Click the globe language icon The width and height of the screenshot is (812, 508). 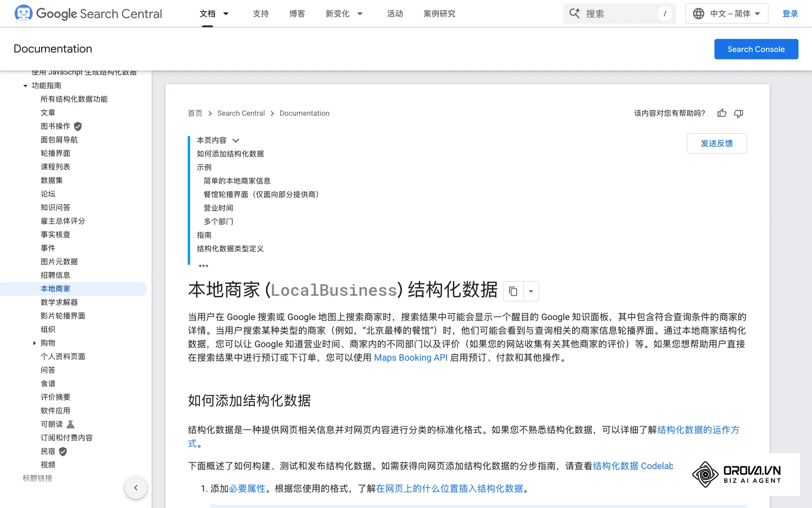pyautogui.click(x=698, y=14)
